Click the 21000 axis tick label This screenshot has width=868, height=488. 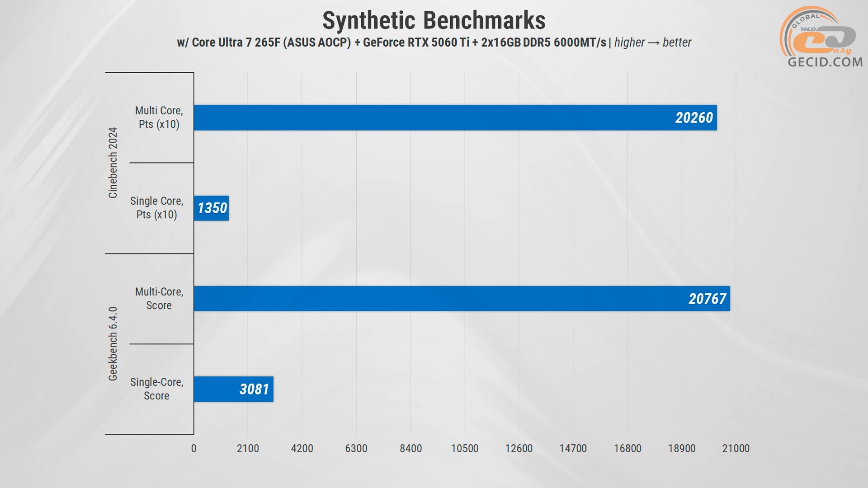click(736, 449)
